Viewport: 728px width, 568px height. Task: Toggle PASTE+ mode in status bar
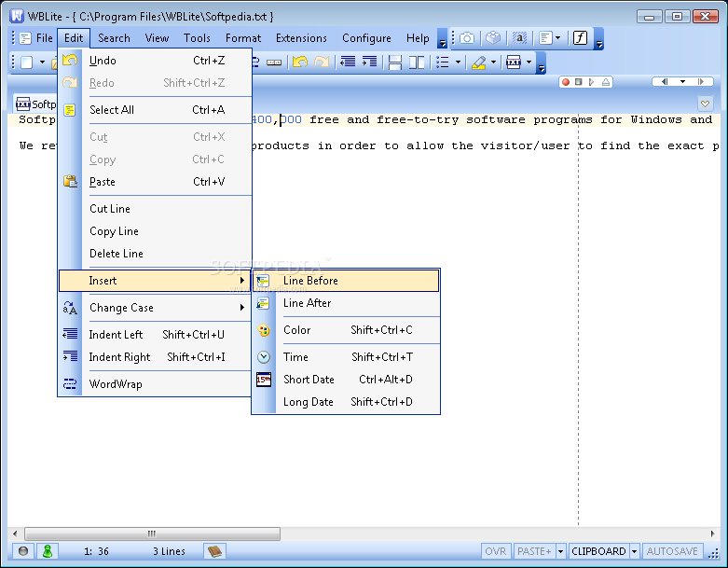pos(534,551)
